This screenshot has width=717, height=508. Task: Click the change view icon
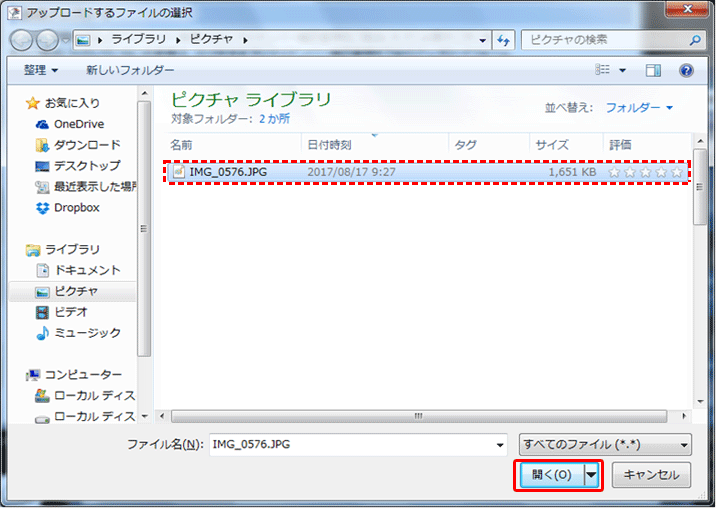pyautogui.click(x=602, y=70)
